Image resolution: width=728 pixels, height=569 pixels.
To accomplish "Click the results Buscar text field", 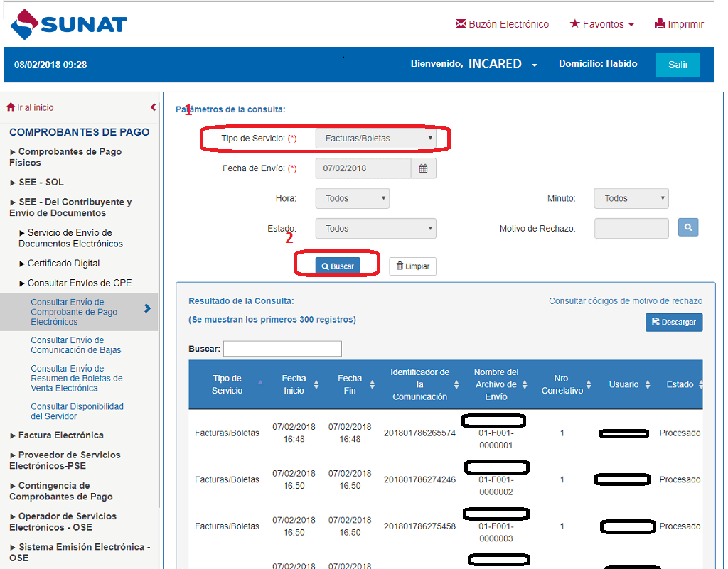I will point(282,349).
